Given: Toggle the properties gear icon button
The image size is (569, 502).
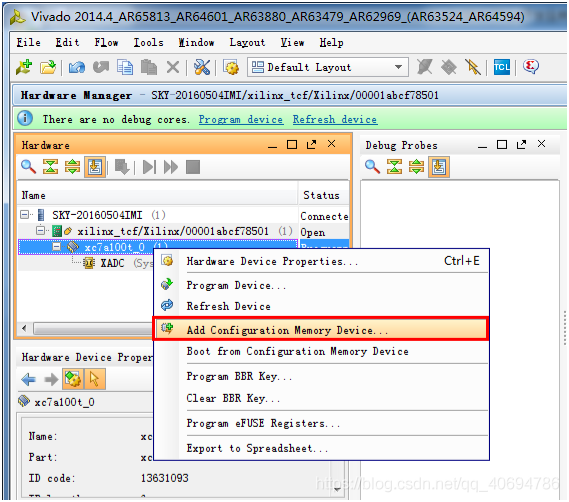Looking at the screenshot, I should pyautogui.click(x=73, y=379).
